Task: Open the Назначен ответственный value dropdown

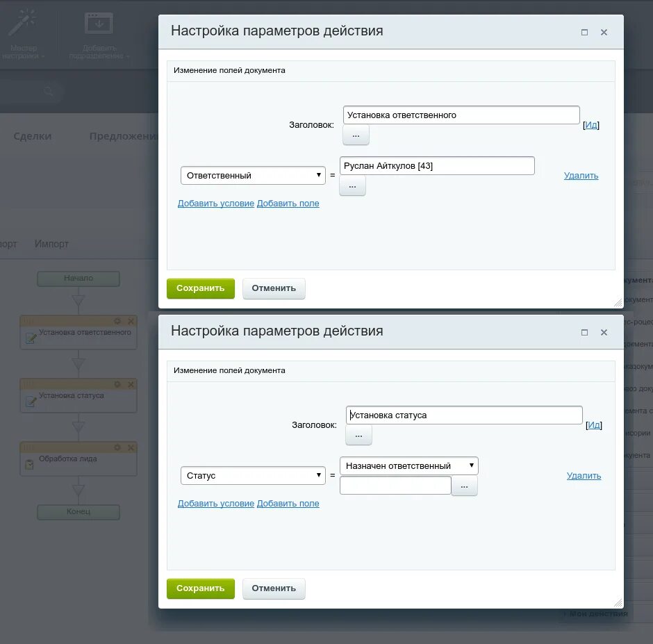Action: [409, 465]
